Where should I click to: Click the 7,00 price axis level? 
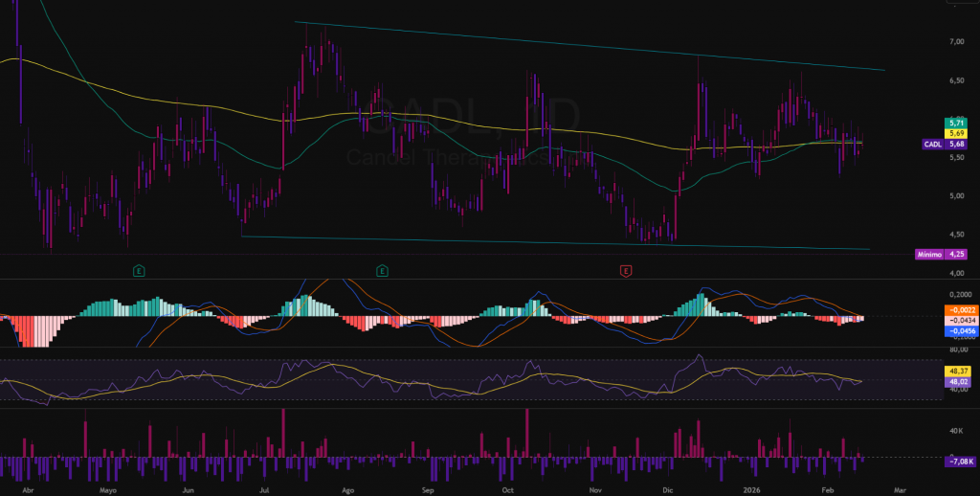point(957,41)
